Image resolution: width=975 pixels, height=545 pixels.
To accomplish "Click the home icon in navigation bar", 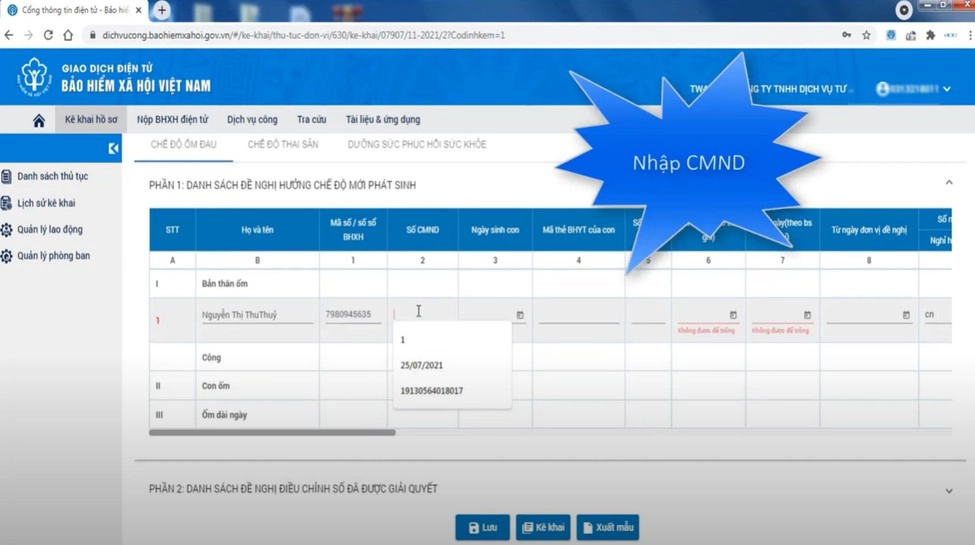I will 39,120.
